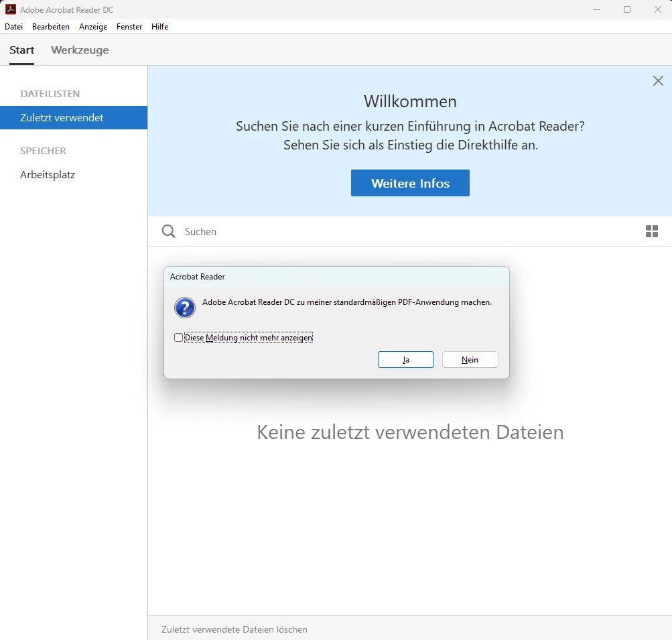Click the SPEICHER section header
The height and width of the screenshot is (640, 672).
[44, 151]
